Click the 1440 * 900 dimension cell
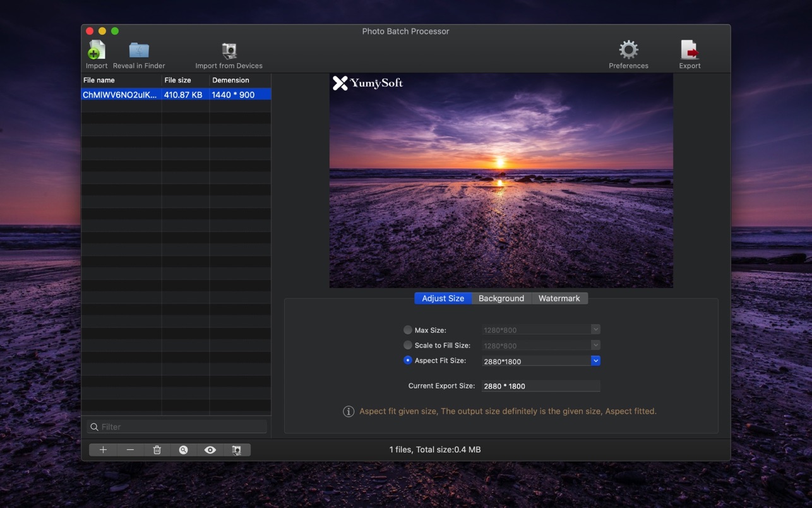 tap(233, 95)
